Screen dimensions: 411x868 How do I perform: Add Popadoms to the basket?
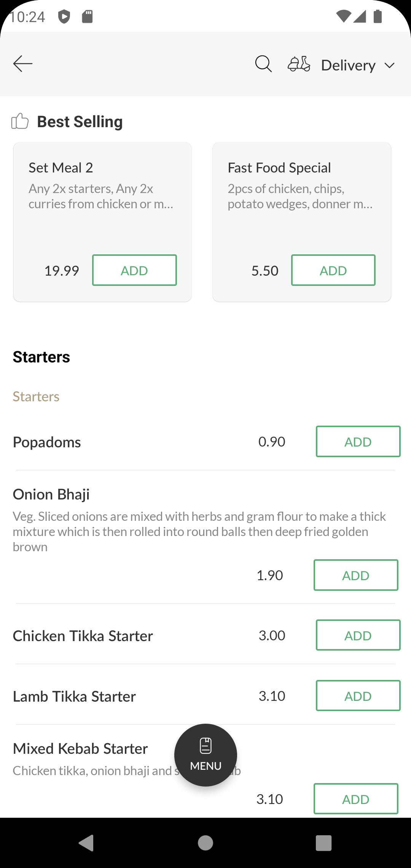(x=358, y=441)
